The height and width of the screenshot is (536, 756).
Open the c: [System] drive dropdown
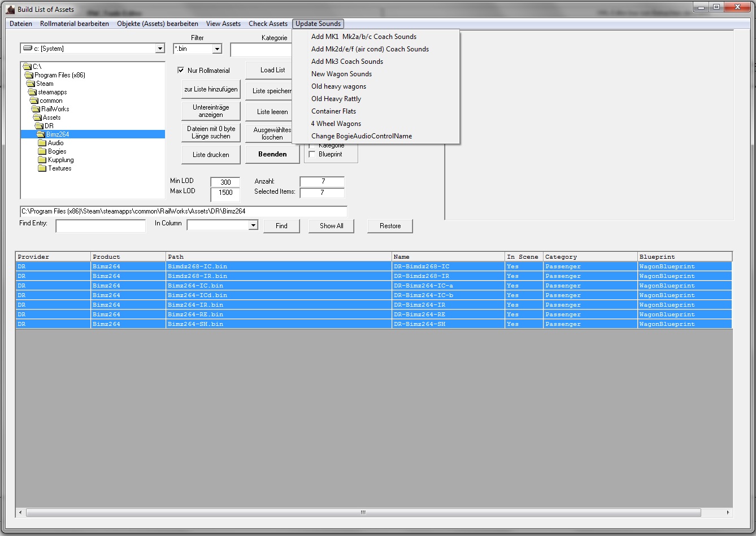160,49
